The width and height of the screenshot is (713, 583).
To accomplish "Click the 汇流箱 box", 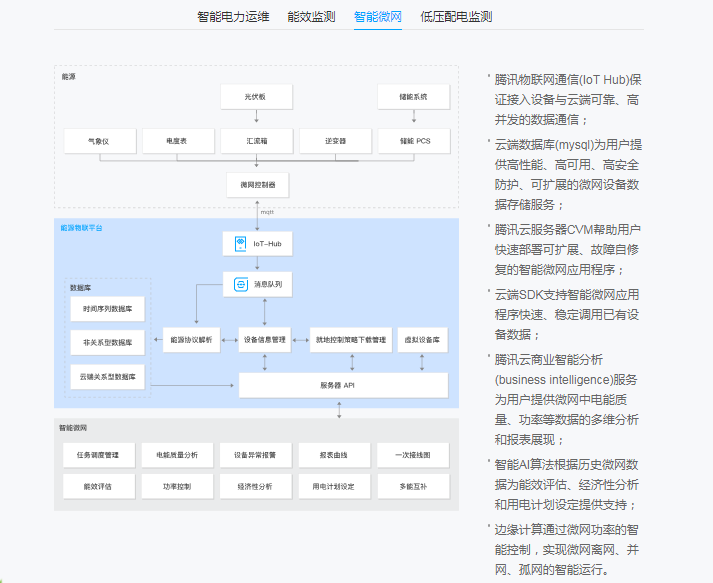I will point(257,141).
